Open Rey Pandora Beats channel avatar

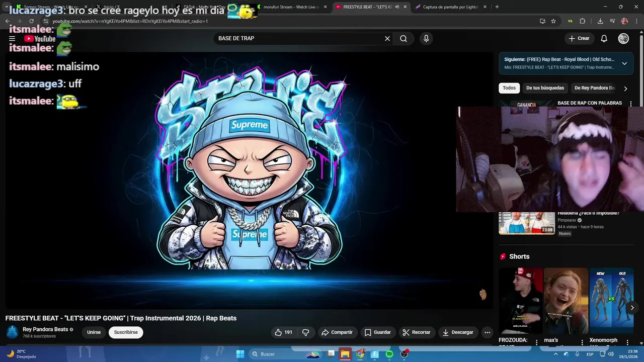pos(12,332)
